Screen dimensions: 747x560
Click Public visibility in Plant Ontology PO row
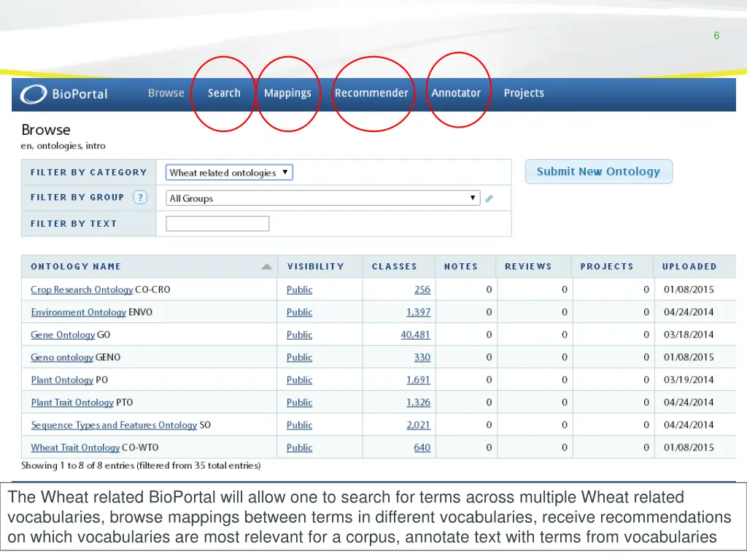point(299,380)
